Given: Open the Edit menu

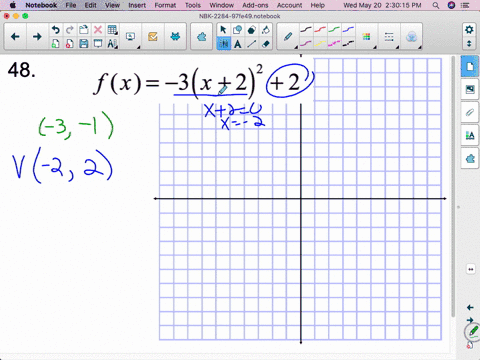Looking at the screenshot, I should pyautogui.click(x=90, y=5).
